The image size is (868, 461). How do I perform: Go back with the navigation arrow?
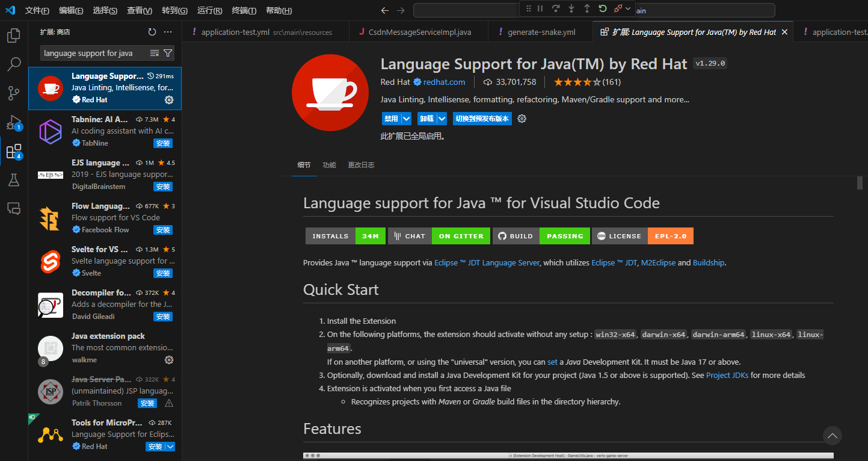[386, 10]
